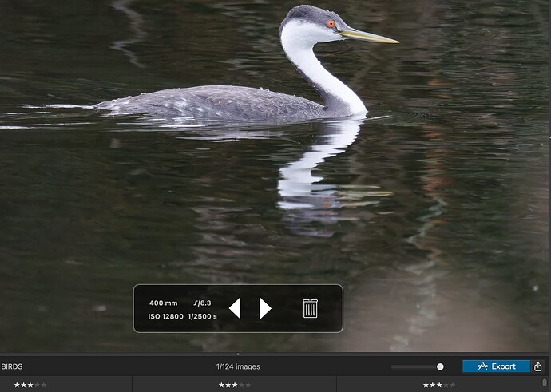The image size is (551, 392).
Task: Click the thumbnail size slider handle
Action: 440,366
